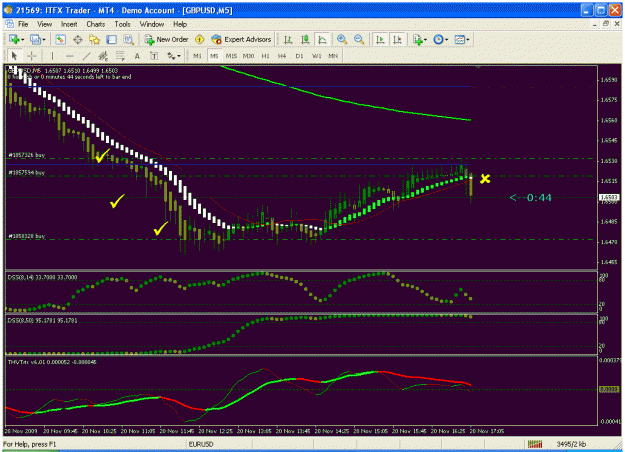
Task: Switch chart to W1 timeframe
Action: (316, 56)
